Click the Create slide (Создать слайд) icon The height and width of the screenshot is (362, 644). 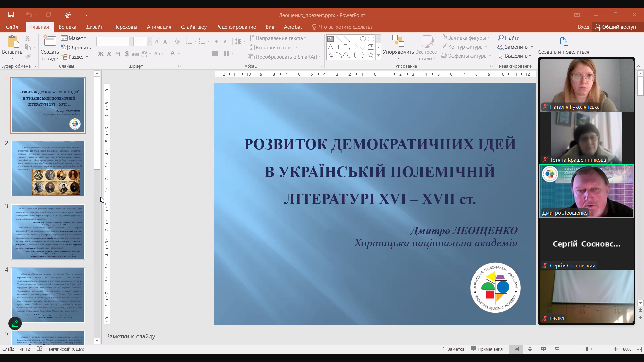point(50,41)
